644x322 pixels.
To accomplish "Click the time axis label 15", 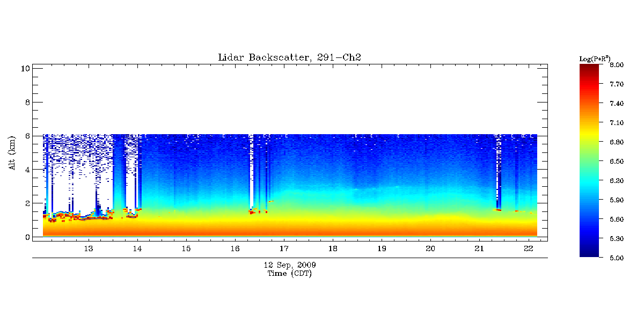I will (x=186, y=249).
